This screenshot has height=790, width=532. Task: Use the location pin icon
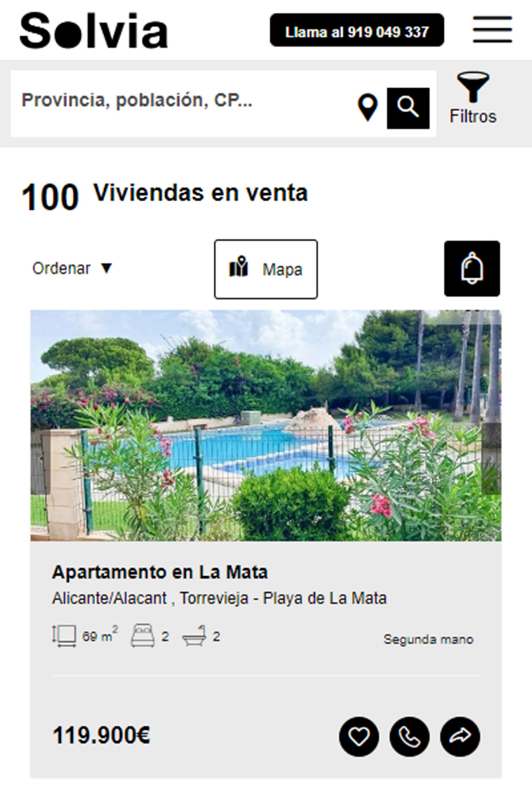pyautogui.click(x=368, y=108)
